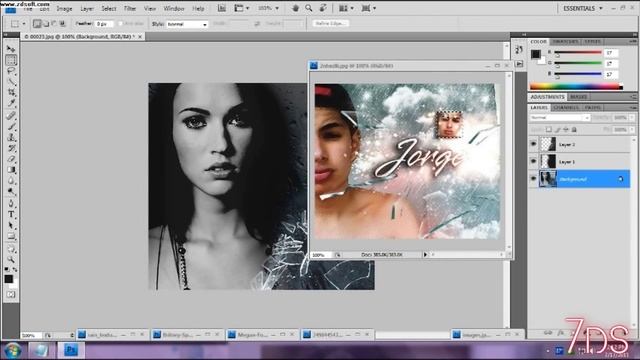This screenshot has width=640, height=360.
Task: Hide Layer 1 with eye icon
Action: pyautogui.click(x=533, y=161)
